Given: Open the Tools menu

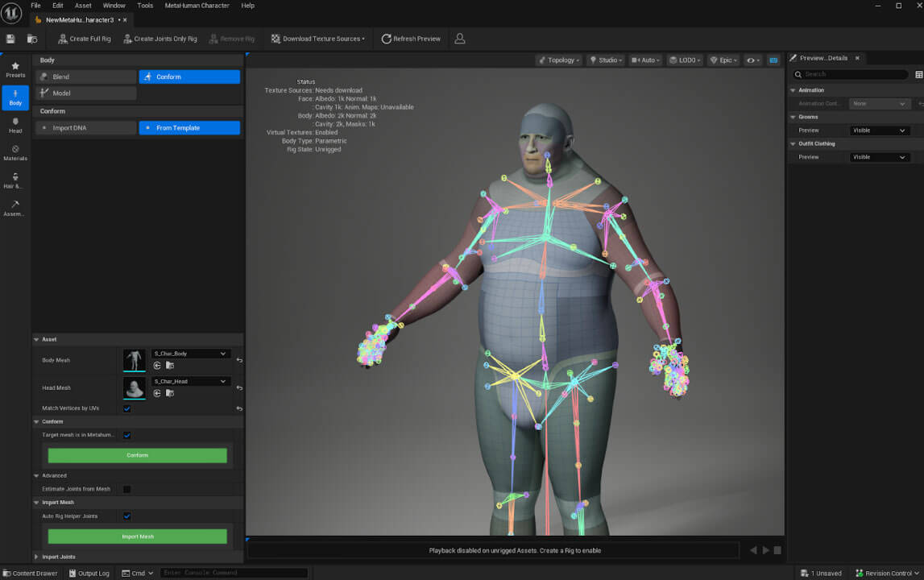Looking at the screenshot, I should [x=145, y=6].
